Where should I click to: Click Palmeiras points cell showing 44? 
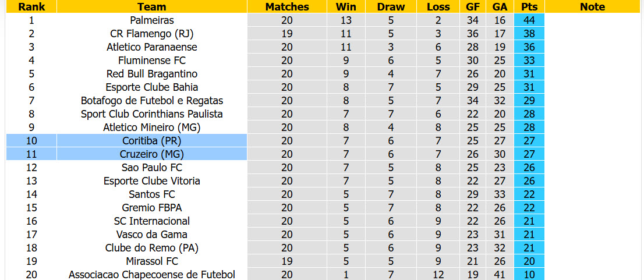(x=529, y=20)
